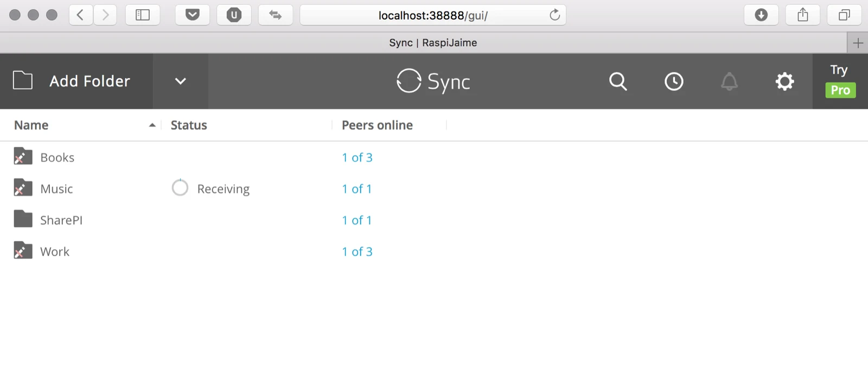Screen dimensions: 868x378
Task: Open the history clock icon
Action: click(674, 81)
